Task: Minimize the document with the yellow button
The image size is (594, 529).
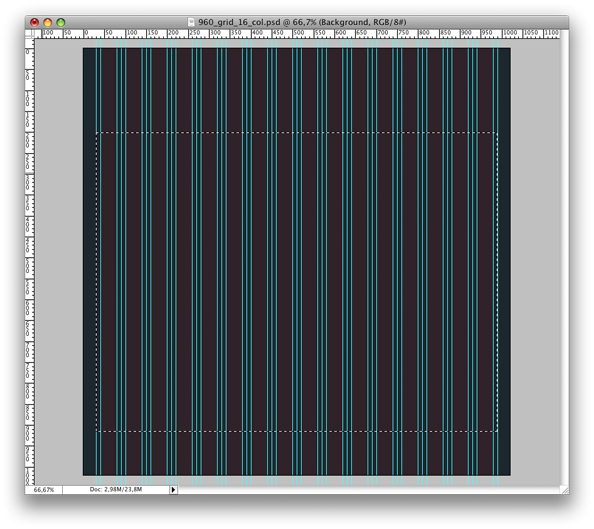Action: point(48,22)
